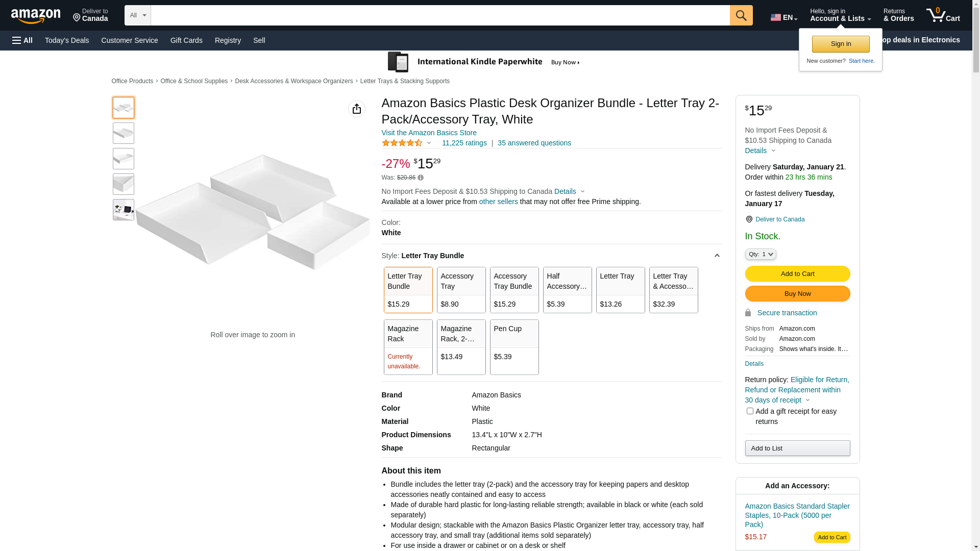Open the 35 answered questions link
980x551 pixels.
tap(534, 143)
